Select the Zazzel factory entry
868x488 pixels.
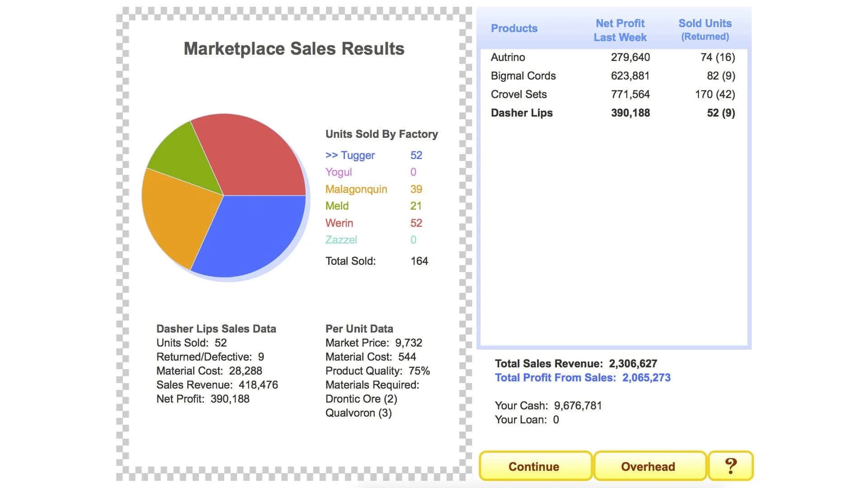tap(340, 240)
